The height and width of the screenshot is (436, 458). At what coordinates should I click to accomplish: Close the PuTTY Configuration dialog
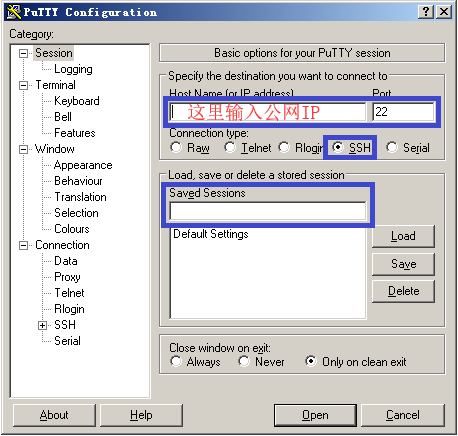pyautogui.click(x=444, y=12)
